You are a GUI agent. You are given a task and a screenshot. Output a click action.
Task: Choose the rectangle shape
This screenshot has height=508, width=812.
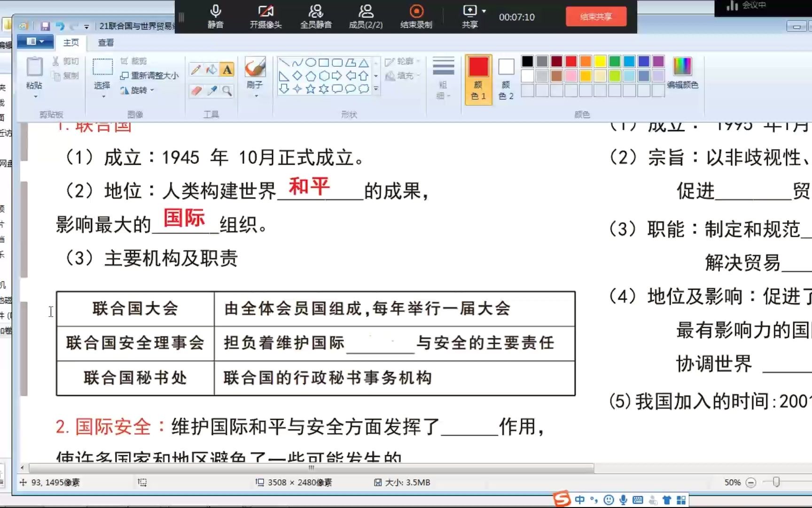pyautogui.click(x=324, y=63)
